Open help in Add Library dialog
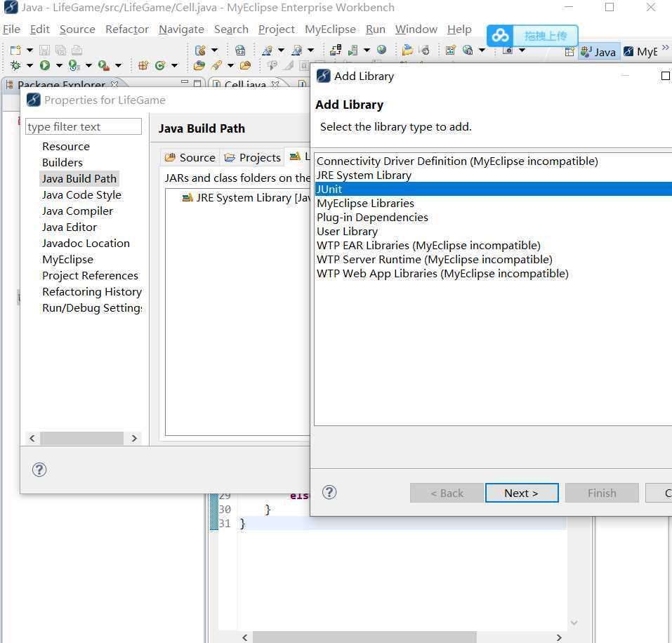This screenshot has height=643, width=672. coord(329,492)
